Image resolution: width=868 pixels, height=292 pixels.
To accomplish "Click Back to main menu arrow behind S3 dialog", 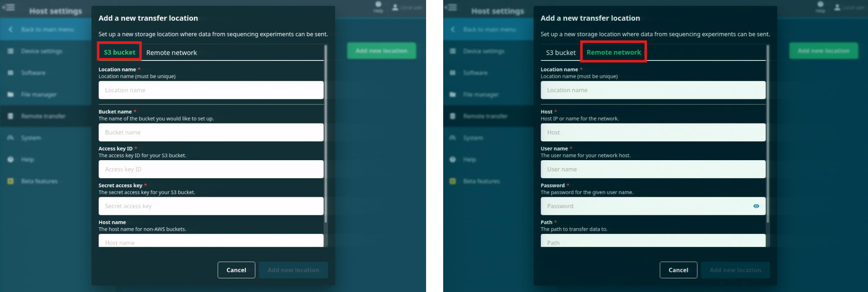I will pyautogui.click(x=10, y=29).
